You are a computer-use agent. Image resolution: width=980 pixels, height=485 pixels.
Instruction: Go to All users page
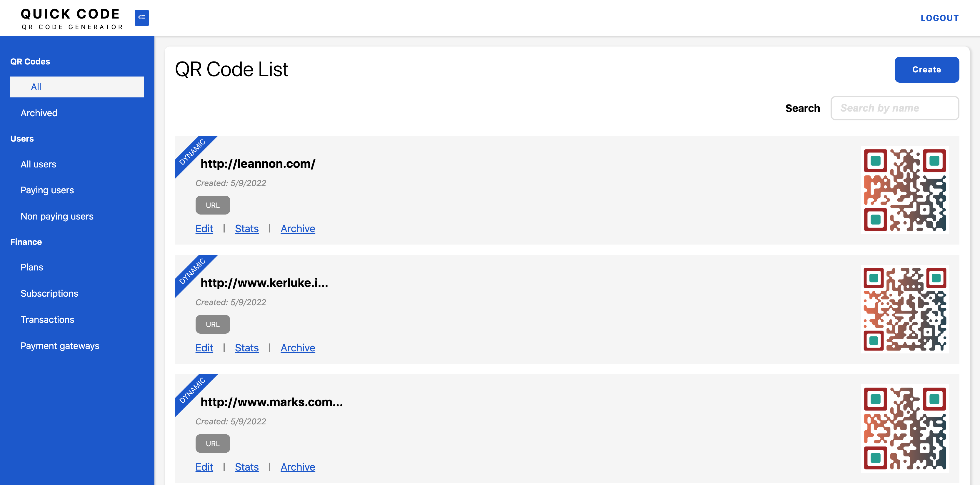39,164
